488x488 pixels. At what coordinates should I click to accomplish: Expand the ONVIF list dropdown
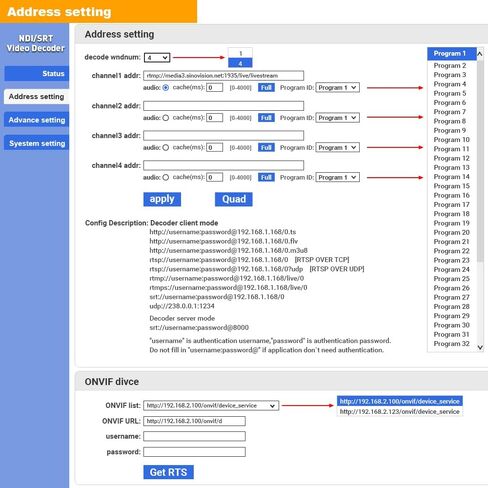(211, 406)
